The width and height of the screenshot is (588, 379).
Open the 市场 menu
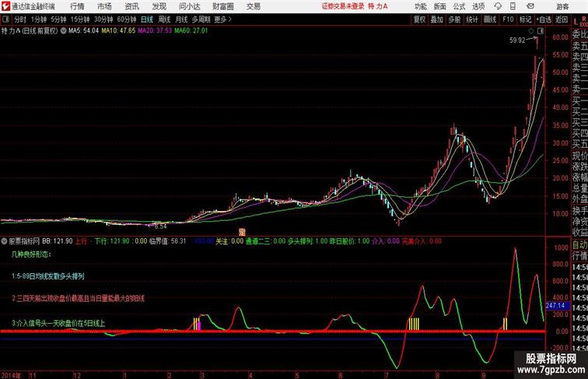click(104, 6)
